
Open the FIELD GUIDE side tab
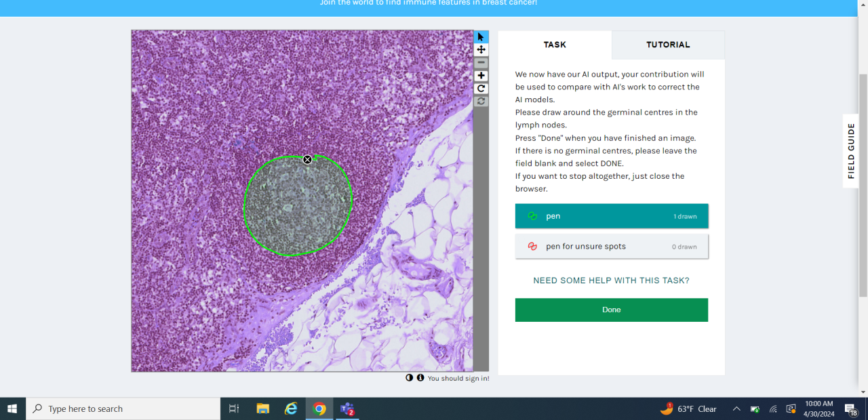(851, 151)
